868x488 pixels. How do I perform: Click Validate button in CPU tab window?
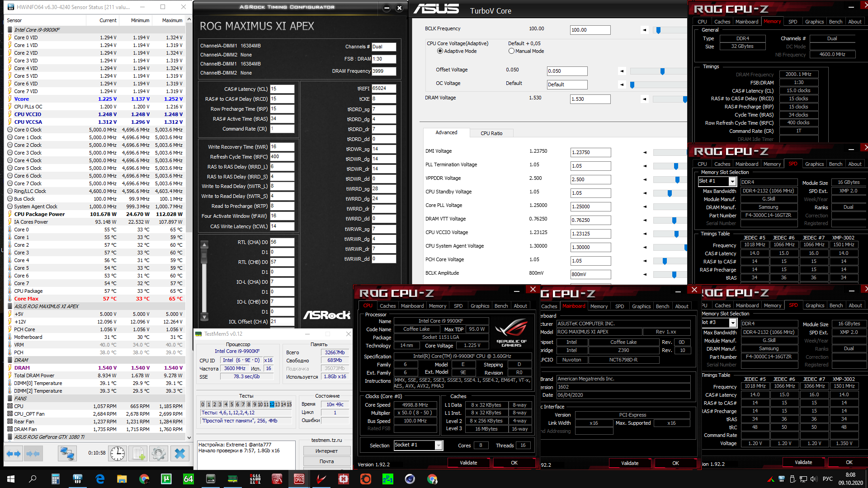(468, 463)
